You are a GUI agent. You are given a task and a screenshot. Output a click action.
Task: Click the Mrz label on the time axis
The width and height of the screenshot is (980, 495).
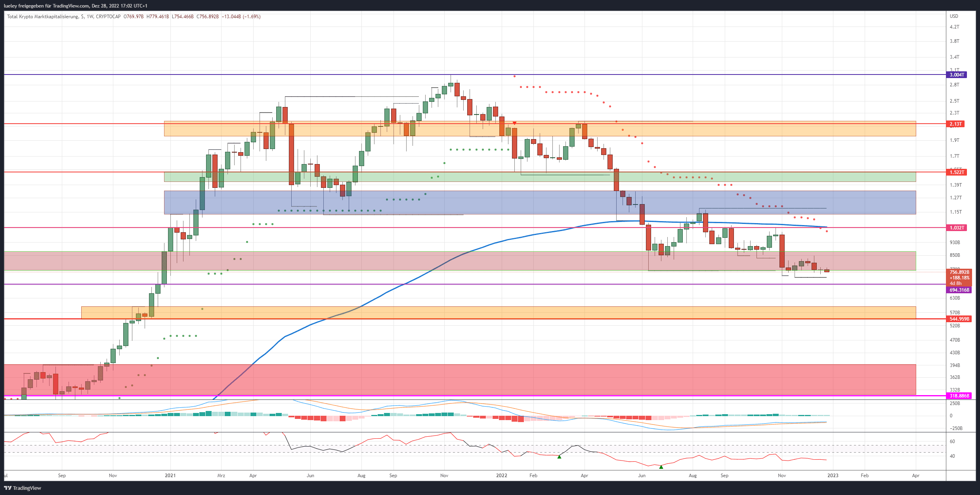[x=221, y=476]
